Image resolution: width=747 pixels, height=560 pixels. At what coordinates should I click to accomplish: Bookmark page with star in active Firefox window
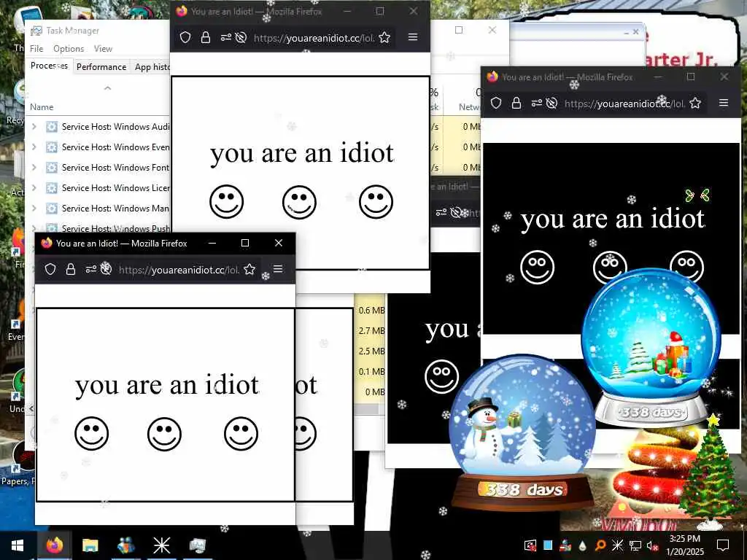point(249,270)
